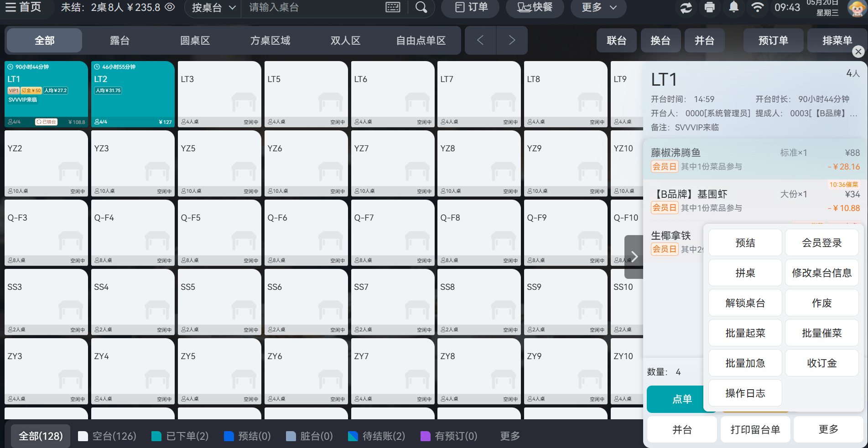
Task: Close the LT1 detail panel
Action: 858,51
